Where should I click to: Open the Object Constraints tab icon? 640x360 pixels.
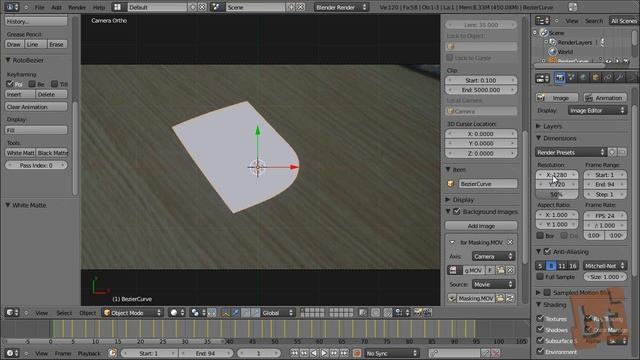click(x=608, y=78)
